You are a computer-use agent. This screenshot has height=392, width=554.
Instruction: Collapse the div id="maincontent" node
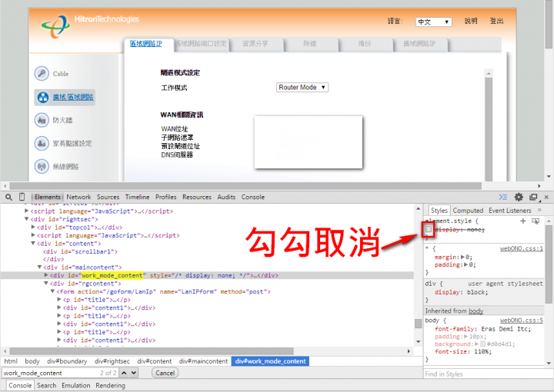click(39, 267)
